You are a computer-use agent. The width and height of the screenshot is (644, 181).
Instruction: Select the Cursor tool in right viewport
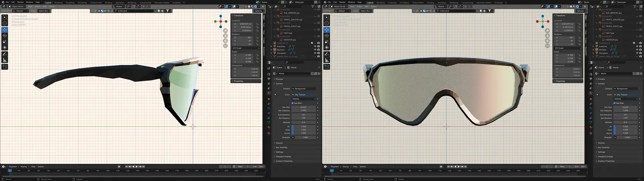tap(327, 23)
